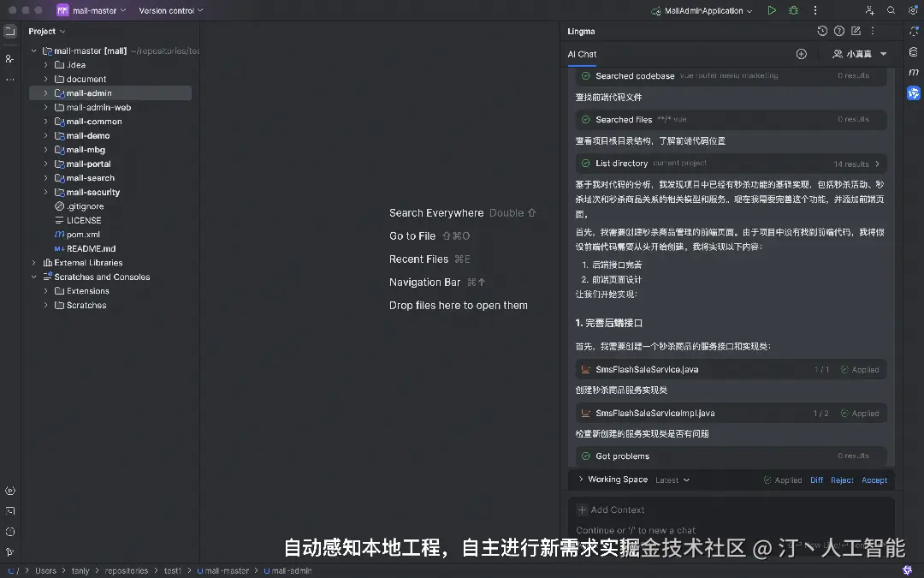This screenshot has height=578, width=924.
Task: Select pom.xml in project tree
Action: tap(83, 235)
